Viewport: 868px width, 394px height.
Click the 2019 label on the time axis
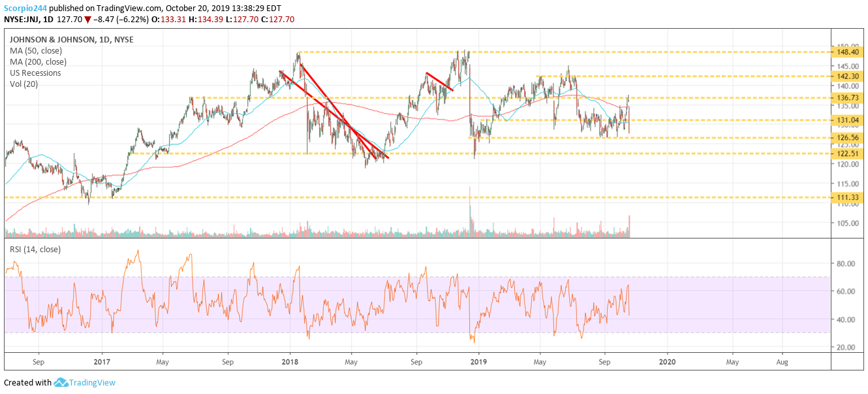point(478,361)
